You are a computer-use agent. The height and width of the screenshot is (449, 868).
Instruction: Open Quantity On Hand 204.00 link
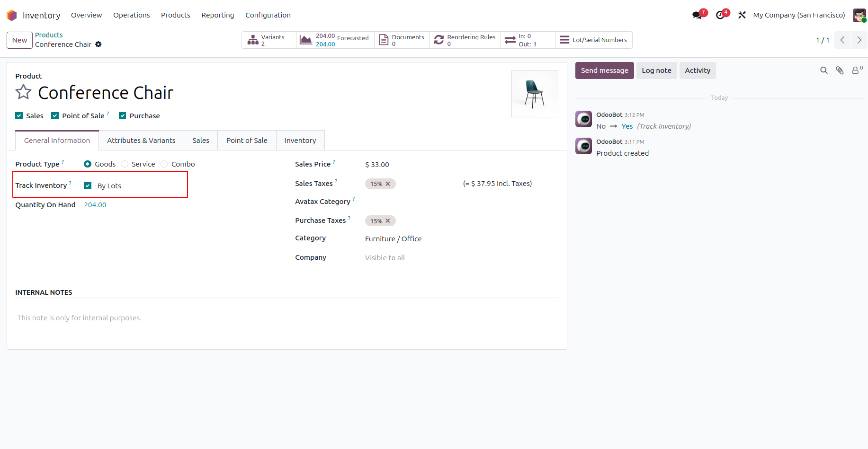[x=95, y=205]
